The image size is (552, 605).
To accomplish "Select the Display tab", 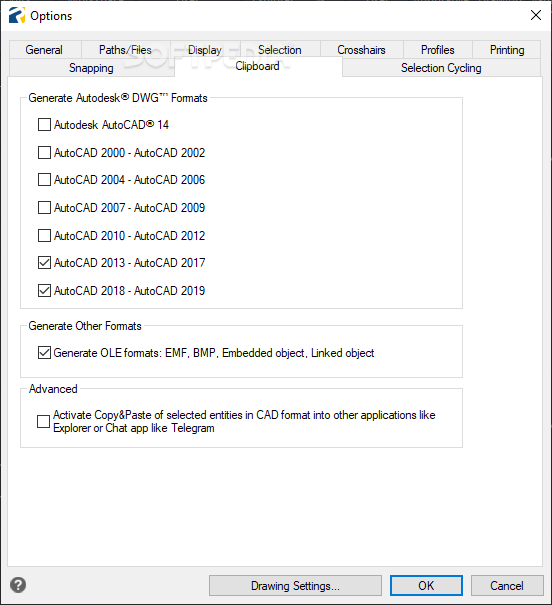I will tap(205, 50).
